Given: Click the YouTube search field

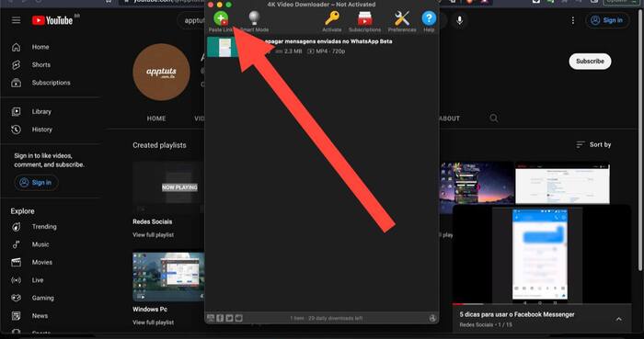Looking at the screenshot, I should click(x=192, y=20).
